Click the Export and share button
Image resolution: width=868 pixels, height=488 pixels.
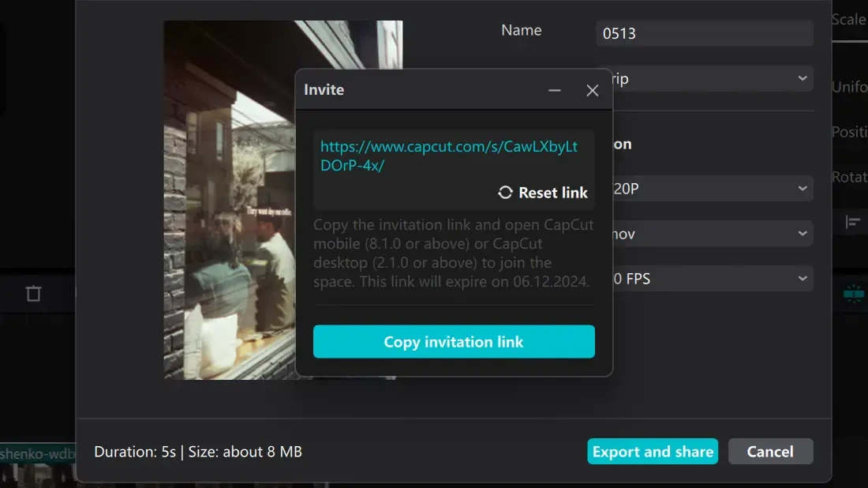coord(653,452)
